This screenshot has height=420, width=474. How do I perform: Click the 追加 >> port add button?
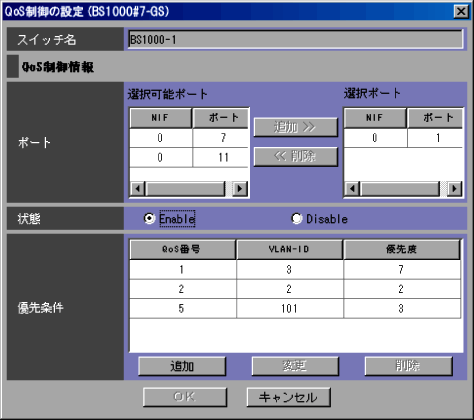pyautogui.click(x=296, y=127)
